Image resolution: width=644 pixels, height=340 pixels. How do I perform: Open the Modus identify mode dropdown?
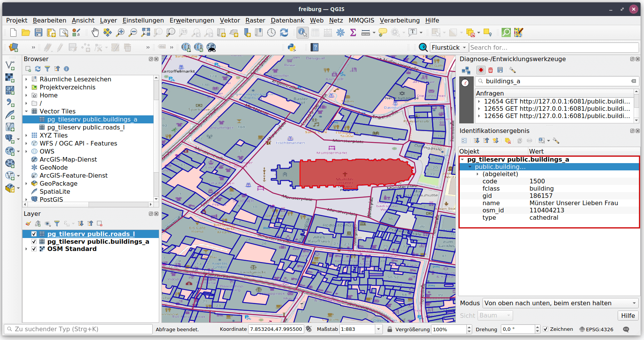coord(560,303)
